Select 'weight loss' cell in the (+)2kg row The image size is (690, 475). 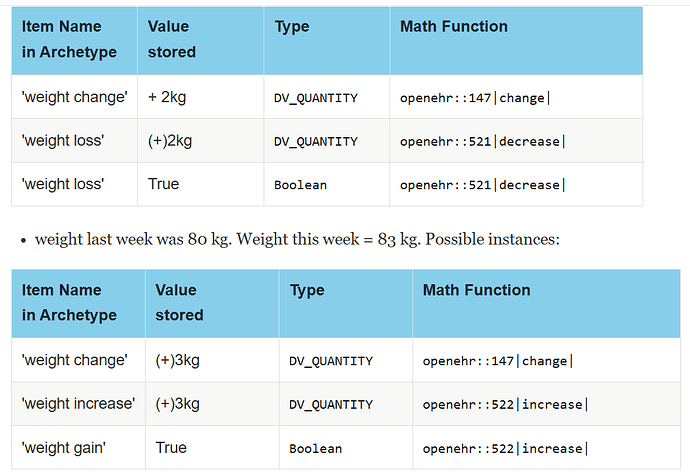[63, 141]
